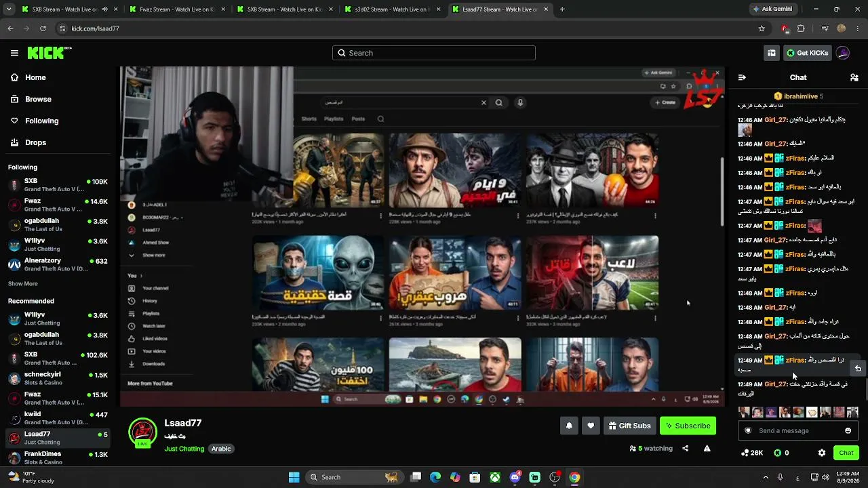Image resolution: width=868 pixels, height=488 pixels.
Task: Open a new browser tab
Action: pyautogui.click(x=562, y=9)
